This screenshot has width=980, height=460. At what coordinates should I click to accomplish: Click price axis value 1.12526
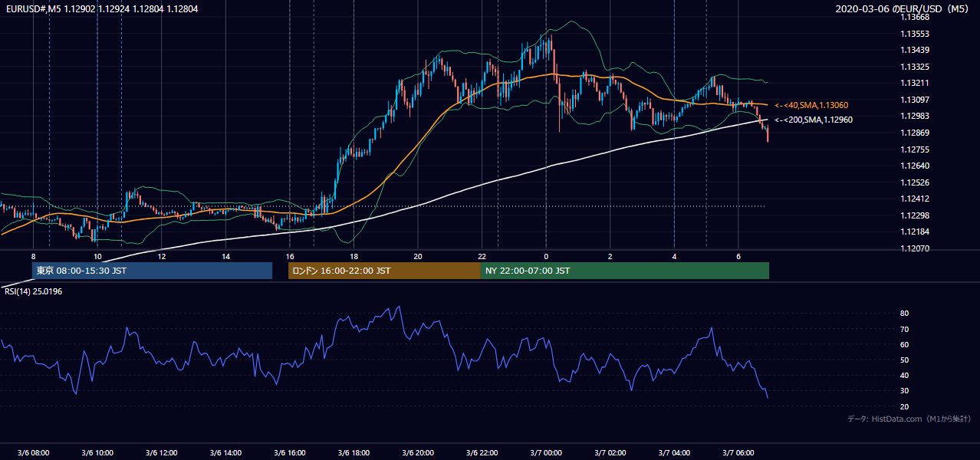point(915,182)
